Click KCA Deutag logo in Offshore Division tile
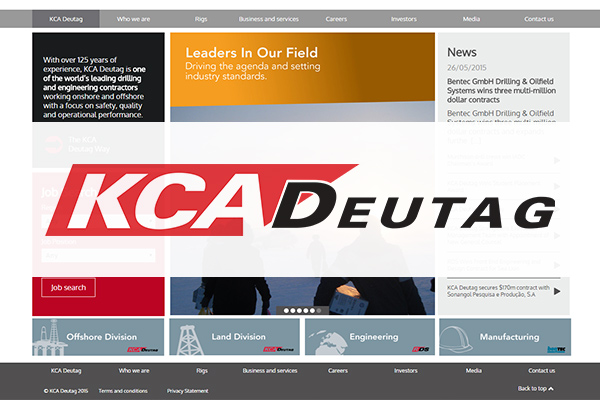The image size is (600, 400). [143, 349]
